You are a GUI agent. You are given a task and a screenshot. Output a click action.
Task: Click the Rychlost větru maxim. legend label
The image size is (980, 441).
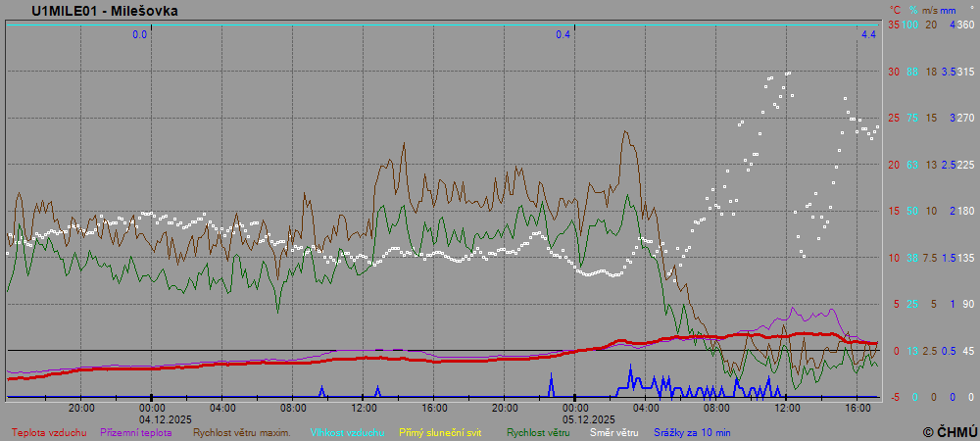[241, 432]
